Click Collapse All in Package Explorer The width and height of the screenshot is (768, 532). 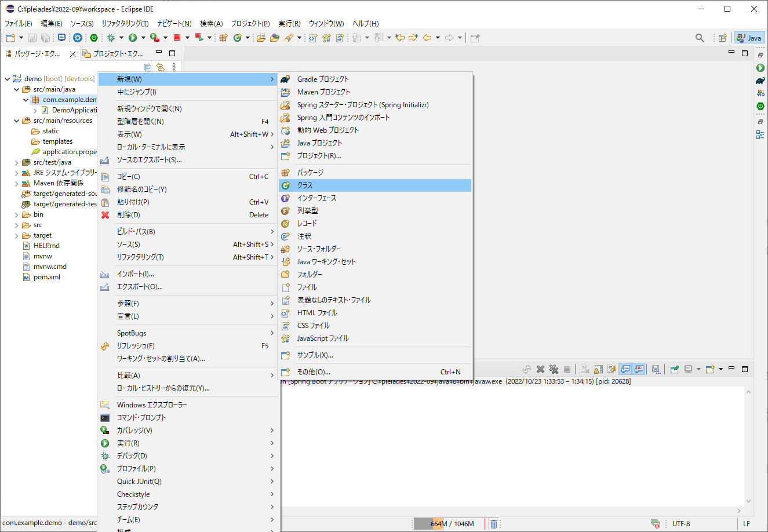click(147, 67)
